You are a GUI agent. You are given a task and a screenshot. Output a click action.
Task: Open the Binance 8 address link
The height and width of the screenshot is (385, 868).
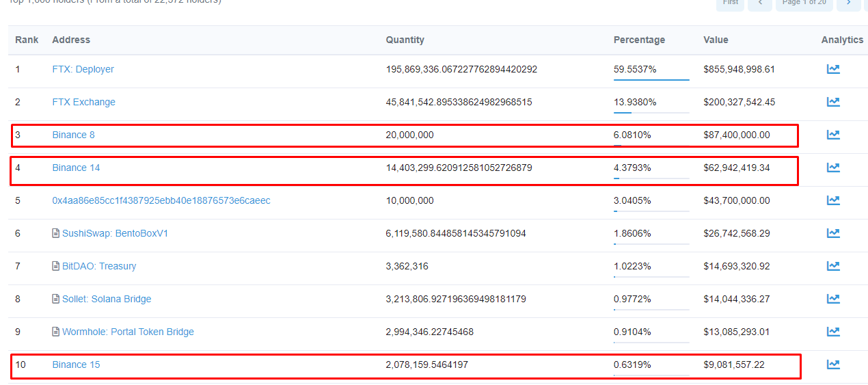click(x=74, y=135)
